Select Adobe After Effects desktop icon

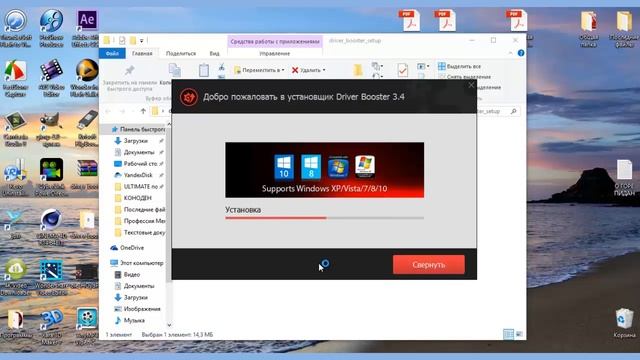pyautogui.click(x=87, y=29)
